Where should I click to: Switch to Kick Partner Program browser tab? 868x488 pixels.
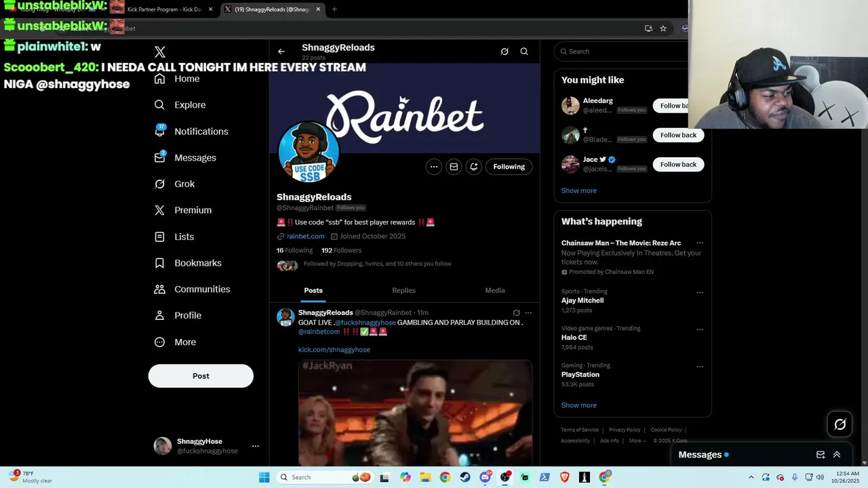[x=165, y=9]
